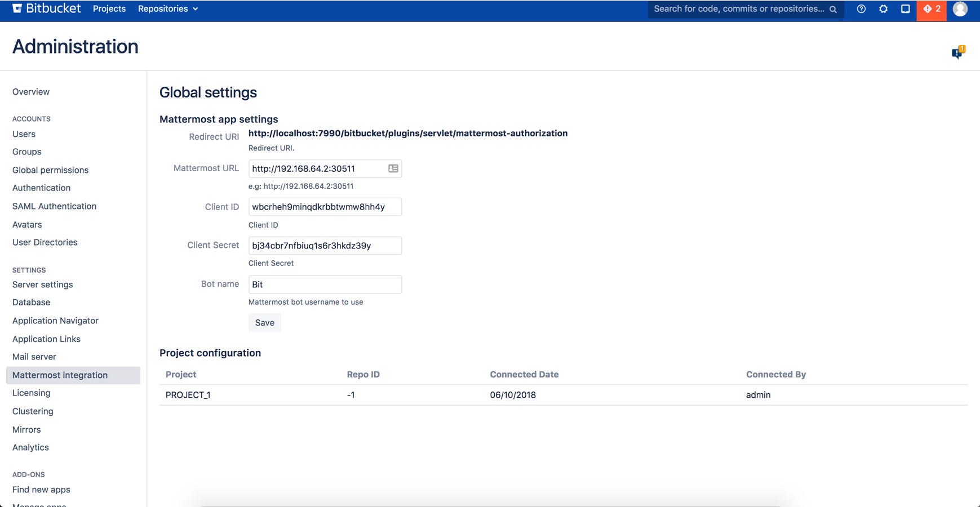Click the Bitbucket logo icon
980x507 pixels.
(x=17, y=8)
